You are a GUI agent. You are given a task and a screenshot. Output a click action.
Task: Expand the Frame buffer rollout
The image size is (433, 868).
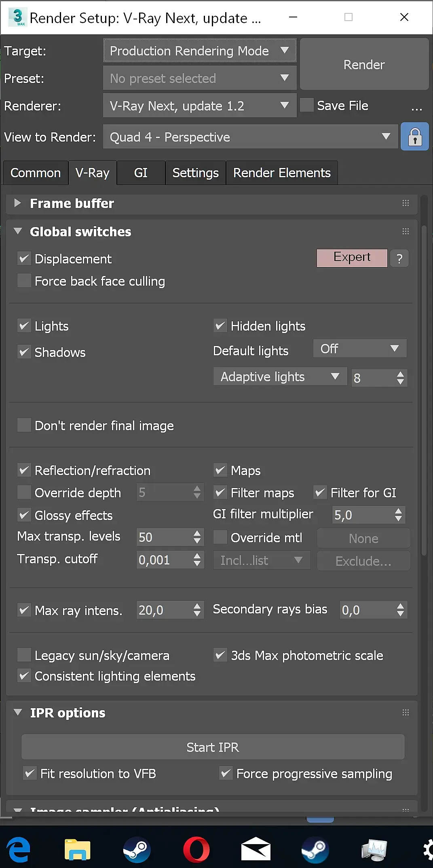[17, 203]
